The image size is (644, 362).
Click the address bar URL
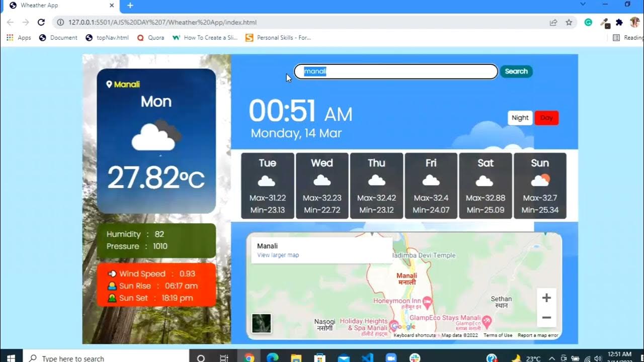163,22
